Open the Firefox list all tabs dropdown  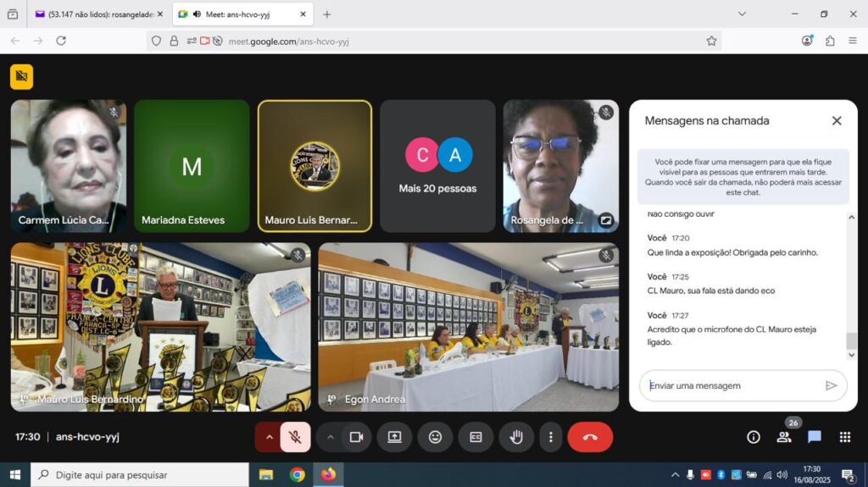click(x=742, y=14)
